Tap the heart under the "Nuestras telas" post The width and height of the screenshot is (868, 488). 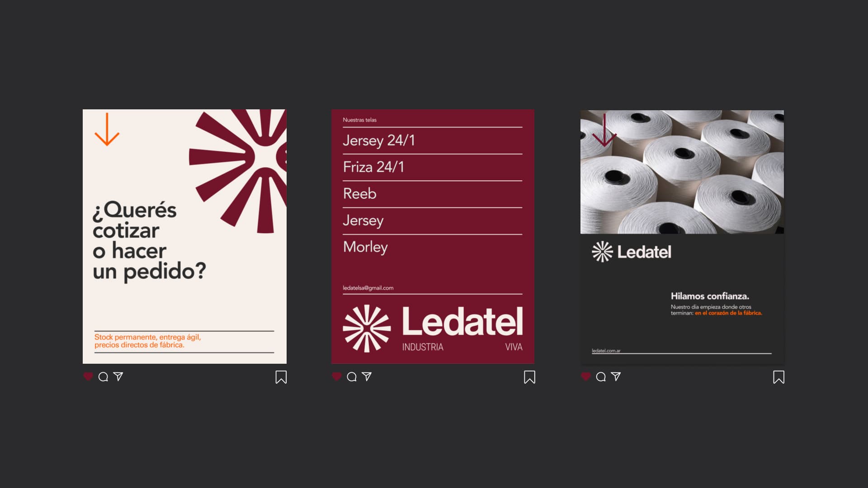click(x=337, y=376)
